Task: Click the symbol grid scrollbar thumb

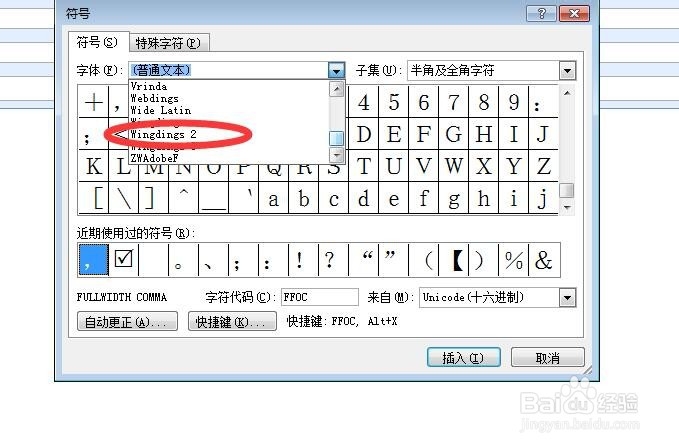Action: 567,190
